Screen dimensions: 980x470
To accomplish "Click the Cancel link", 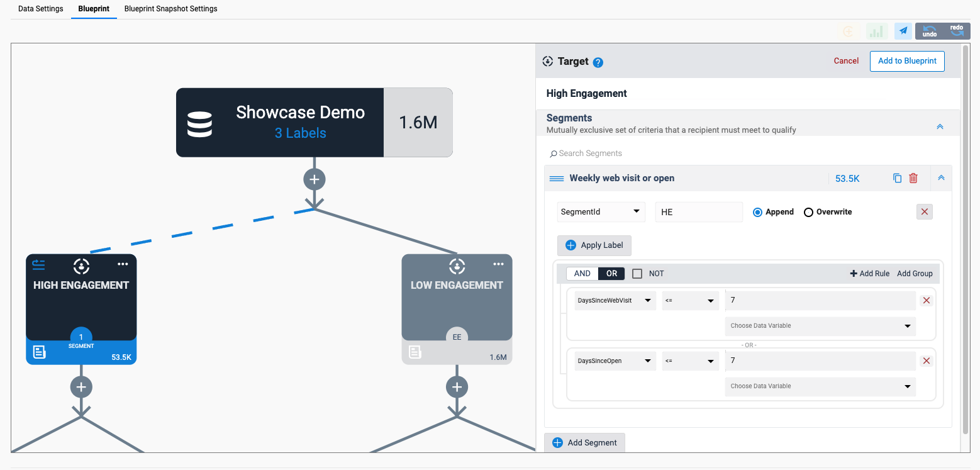I will [x=846, y=61].
